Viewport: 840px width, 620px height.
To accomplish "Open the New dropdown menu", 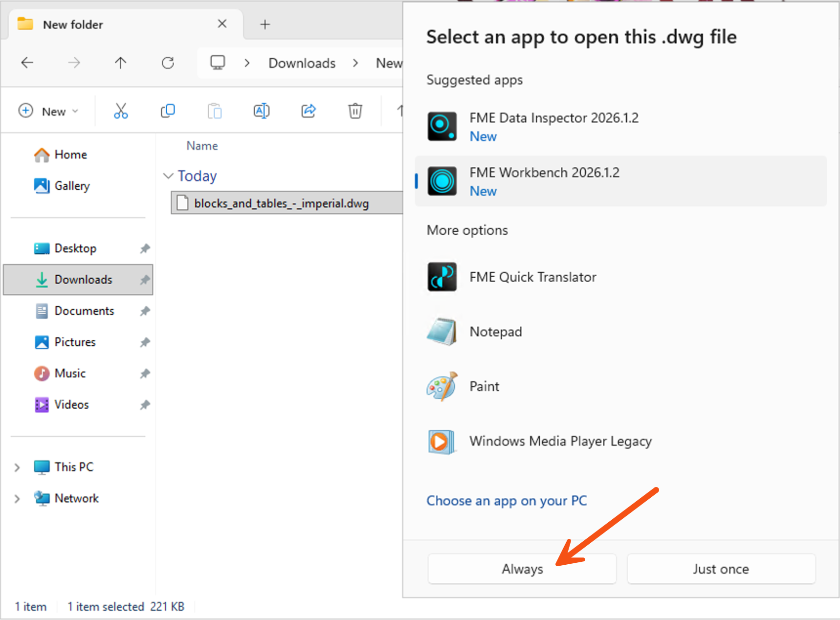I will pos(48,111).
